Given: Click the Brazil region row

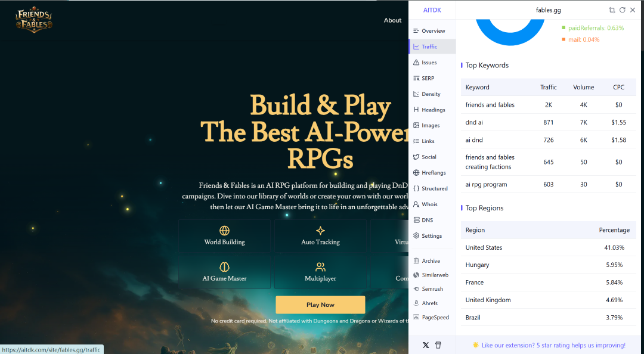Looking at the screenshot, I should click(x=549, y=318).
